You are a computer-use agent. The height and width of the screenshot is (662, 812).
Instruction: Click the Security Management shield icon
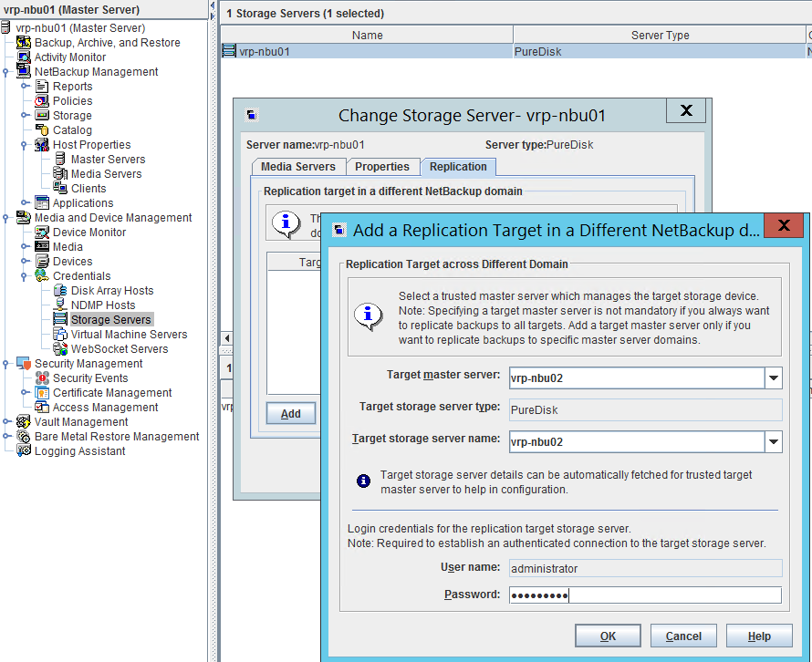click(24, 363)
